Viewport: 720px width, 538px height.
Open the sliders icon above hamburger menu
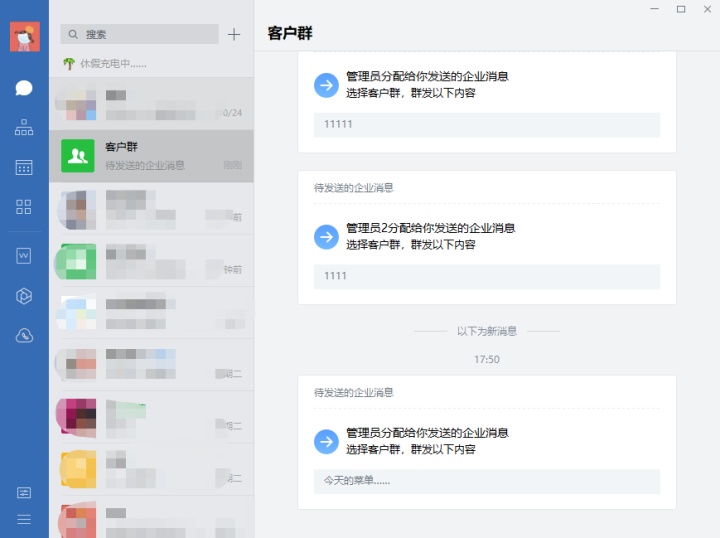tap(24, 493)
